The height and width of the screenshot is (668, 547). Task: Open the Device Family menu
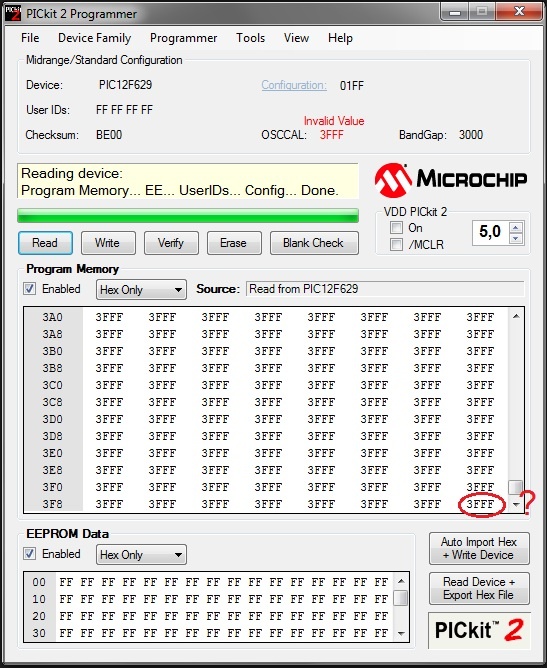[95, 38]
